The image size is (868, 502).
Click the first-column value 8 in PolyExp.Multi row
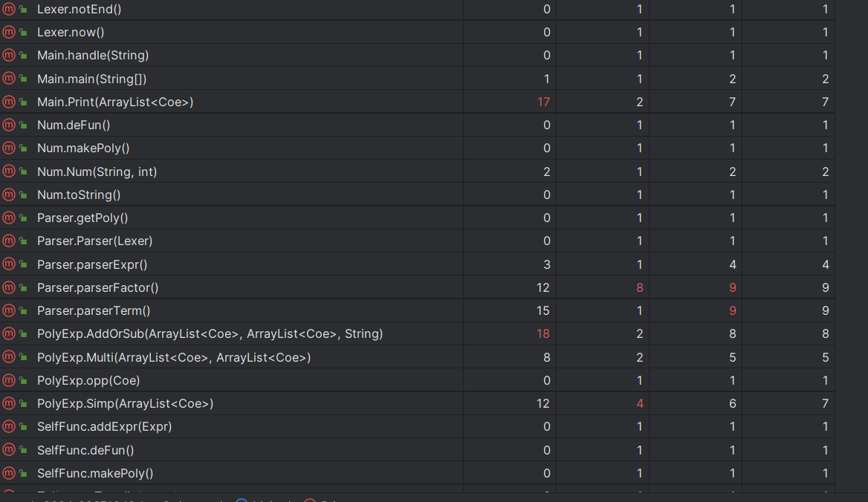click(547, 358)
